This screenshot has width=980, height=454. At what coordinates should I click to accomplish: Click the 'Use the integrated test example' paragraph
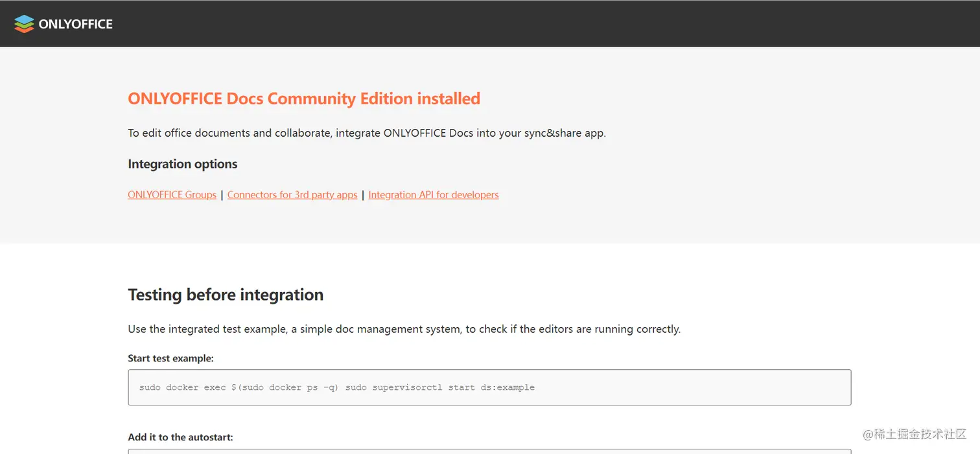[404, 329]
